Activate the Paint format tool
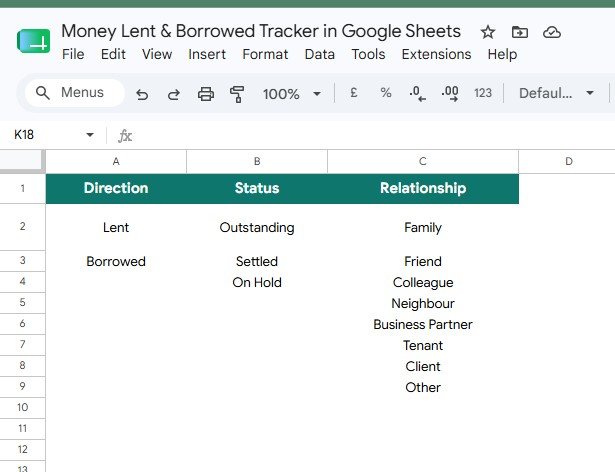Screen dimensions: 615x472 point(237,94)
